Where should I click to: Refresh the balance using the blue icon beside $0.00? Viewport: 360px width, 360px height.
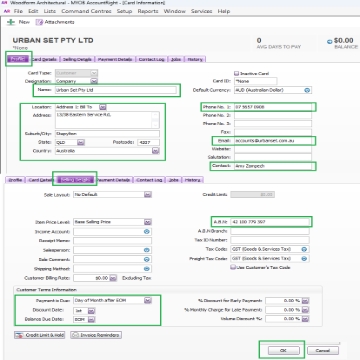tap(330, 42)
